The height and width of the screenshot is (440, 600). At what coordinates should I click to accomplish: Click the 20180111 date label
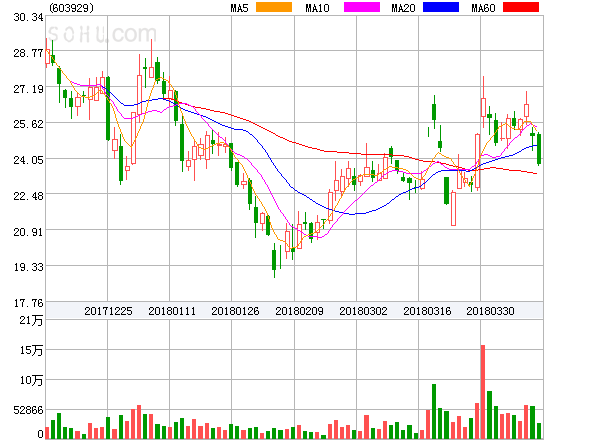pos(172,311)
